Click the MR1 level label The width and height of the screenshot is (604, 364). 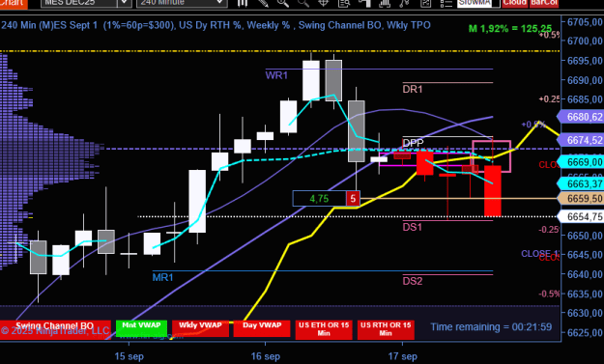pyautogui.click(x=163, y=277)
